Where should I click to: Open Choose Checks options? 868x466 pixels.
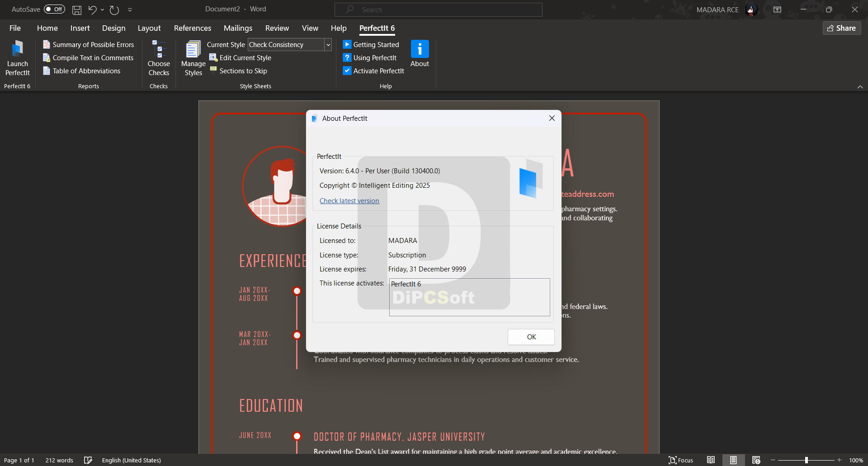pos(159,58)
